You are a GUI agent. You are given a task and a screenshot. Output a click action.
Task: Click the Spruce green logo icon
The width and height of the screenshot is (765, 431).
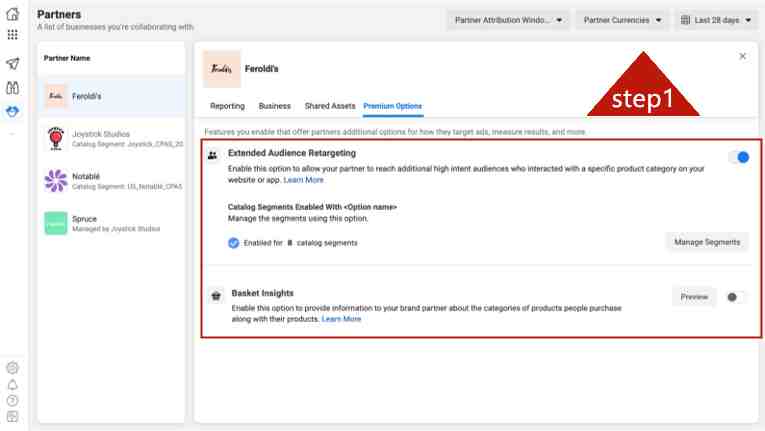point(56,223)
